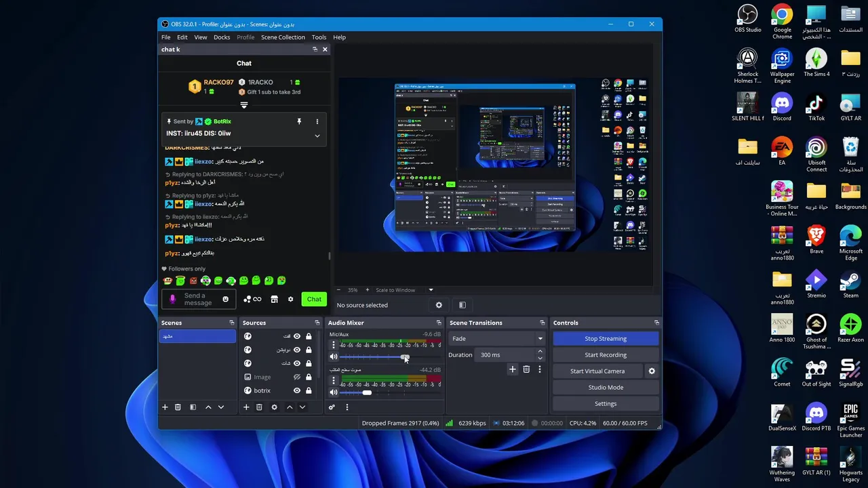Pop out the Scenes dock
Screen dimensions: 868x488
click(232, 323)
